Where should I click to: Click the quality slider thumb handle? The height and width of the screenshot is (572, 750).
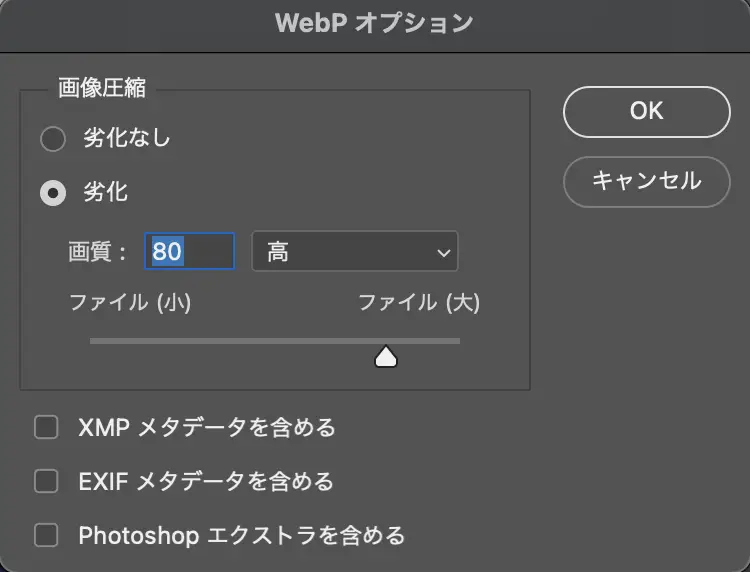[x=386, y=357]
